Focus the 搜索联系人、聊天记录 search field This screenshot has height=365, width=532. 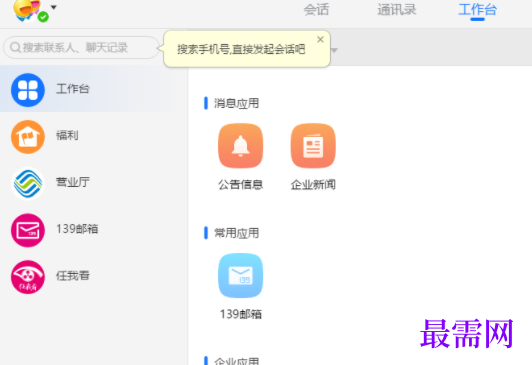click(x=81, y=47)
